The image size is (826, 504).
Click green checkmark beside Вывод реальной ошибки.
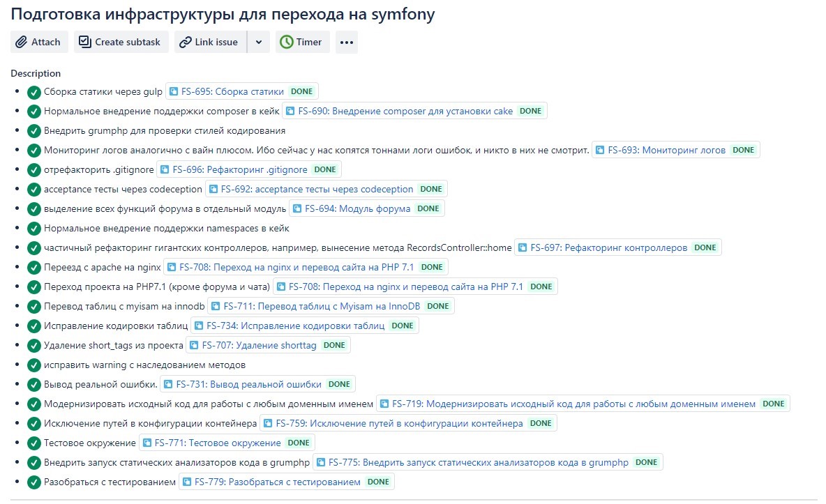click(x=34, y=385)
